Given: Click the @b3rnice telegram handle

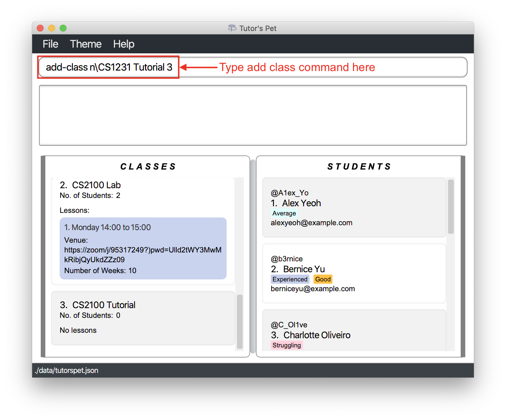Looking at the screenshot, I should [x=287, y=259].
